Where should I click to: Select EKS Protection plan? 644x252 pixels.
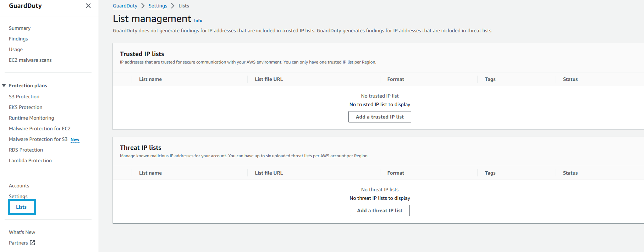click(25, 107)
